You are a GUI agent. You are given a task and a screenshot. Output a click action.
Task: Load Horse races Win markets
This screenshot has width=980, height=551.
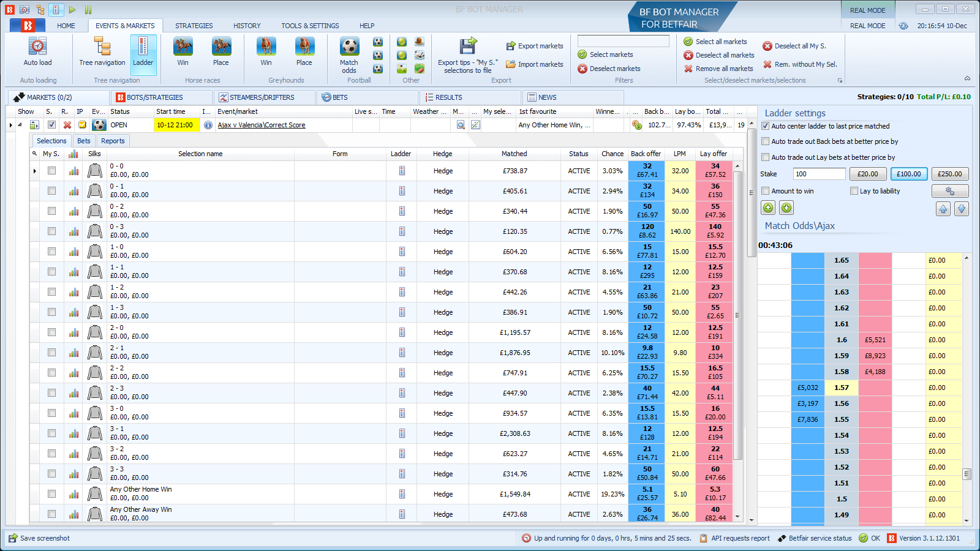click(183, 53)
